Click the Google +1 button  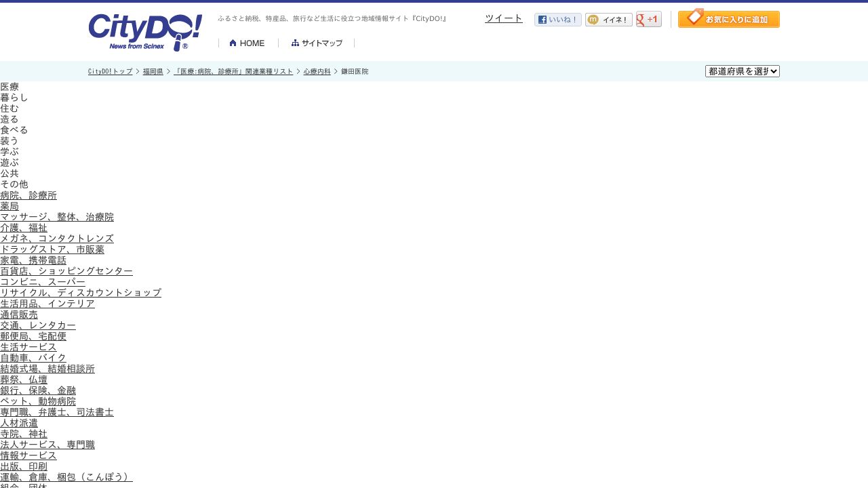pos(648,20)
